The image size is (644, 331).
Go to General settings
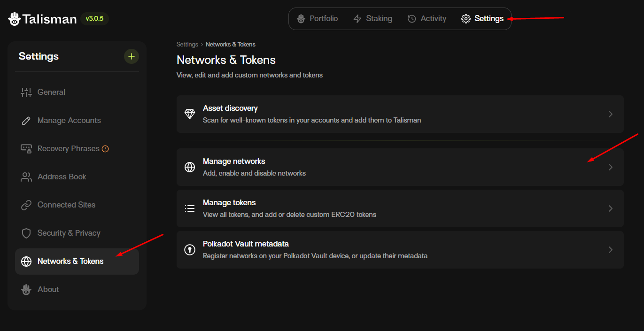point(51,92)
